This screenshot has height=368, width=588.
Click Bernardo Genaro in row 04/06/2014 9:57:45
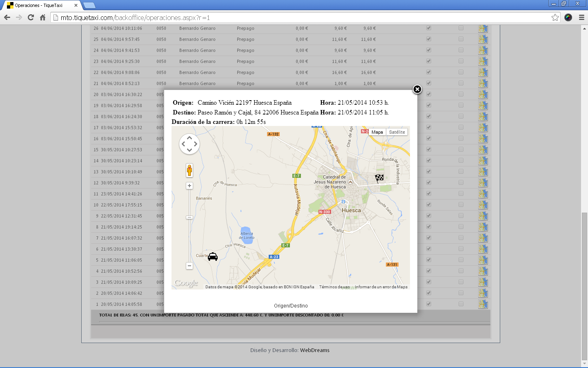197,39
